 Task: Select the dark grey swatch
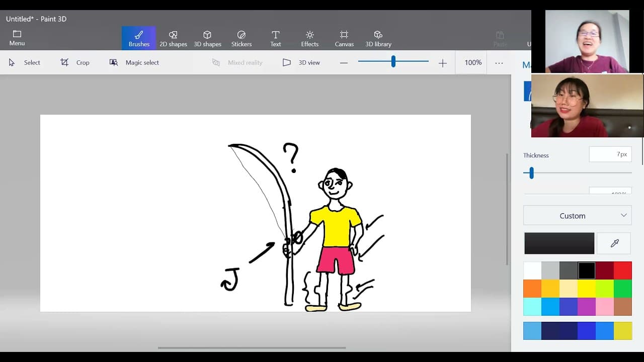569,270
